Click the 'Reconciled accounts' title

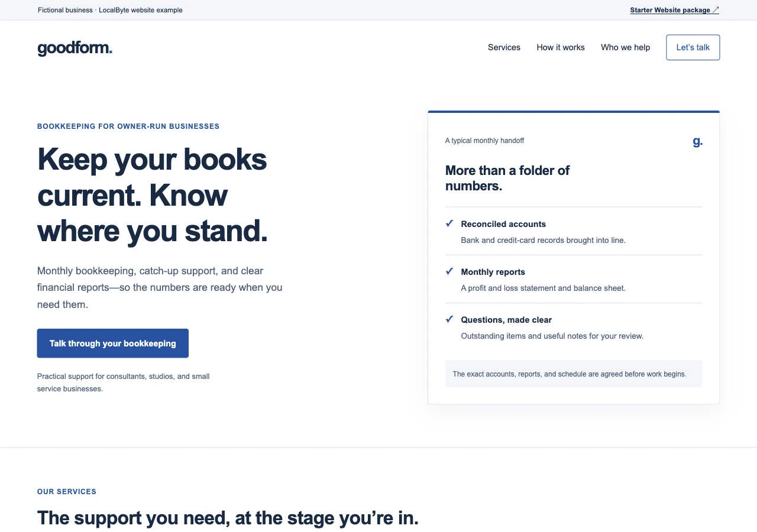pyautogui.click(x=503, y=224)
